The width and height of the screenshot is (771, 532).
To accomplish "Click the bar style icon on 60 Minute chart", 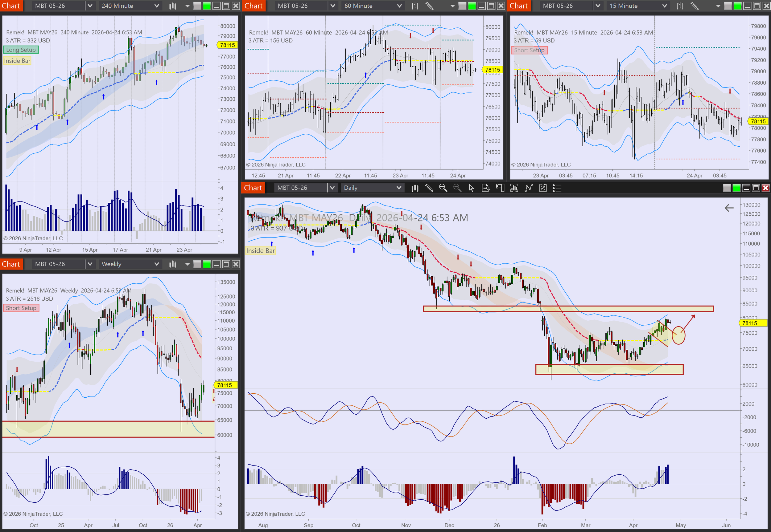I will (x=415, y=6).
